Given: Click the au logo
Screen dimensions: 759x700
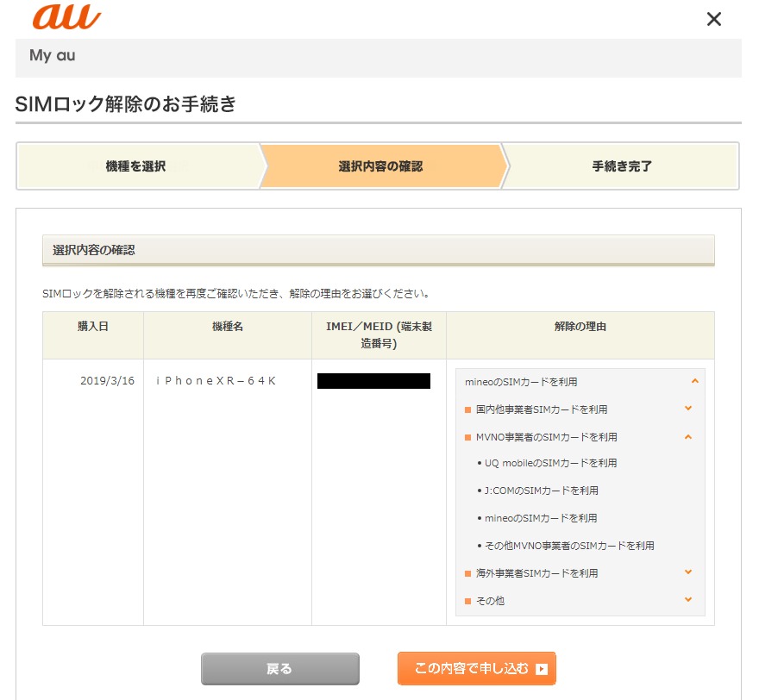Looking at the screenshot, I should [x=66, y=18].
